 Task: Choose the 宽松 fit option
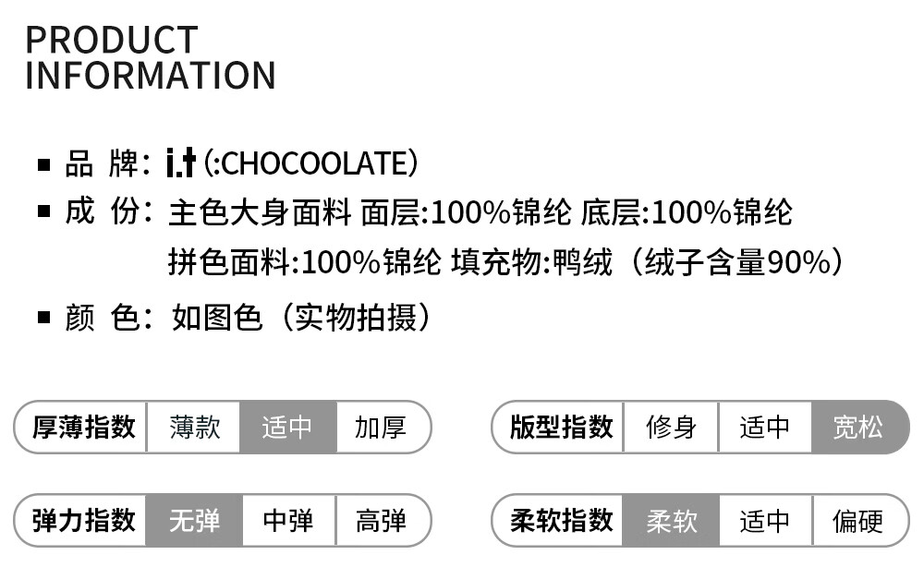point(858,428)
